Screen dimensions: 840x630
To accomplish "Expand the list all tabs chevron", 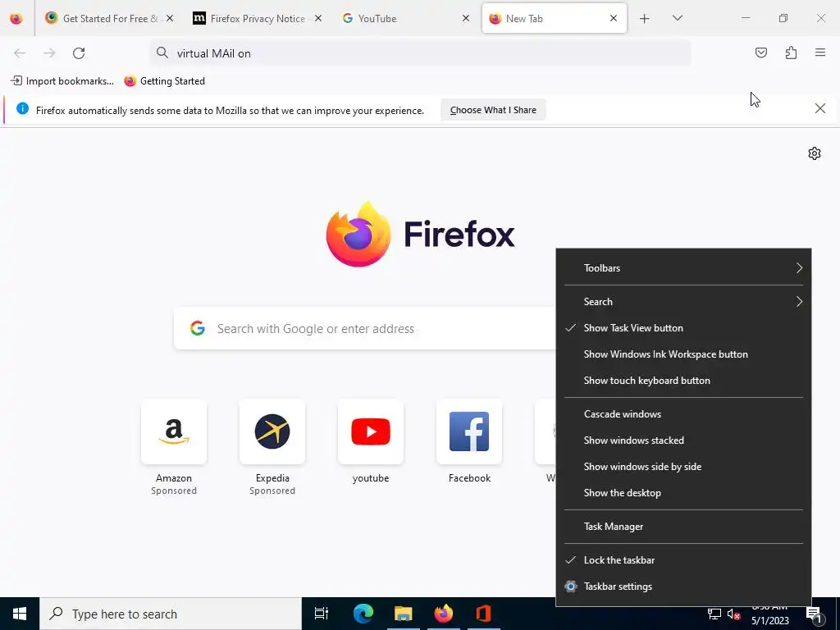I will [677, 18].
